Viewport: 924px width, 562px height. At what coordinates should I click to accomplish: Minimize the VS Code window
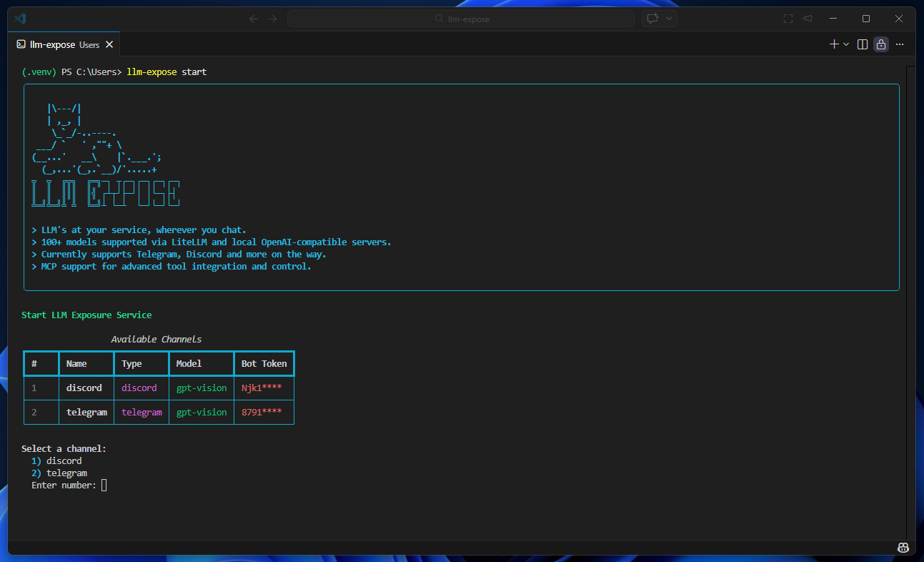pyautogui.click(x=833, y=19)
